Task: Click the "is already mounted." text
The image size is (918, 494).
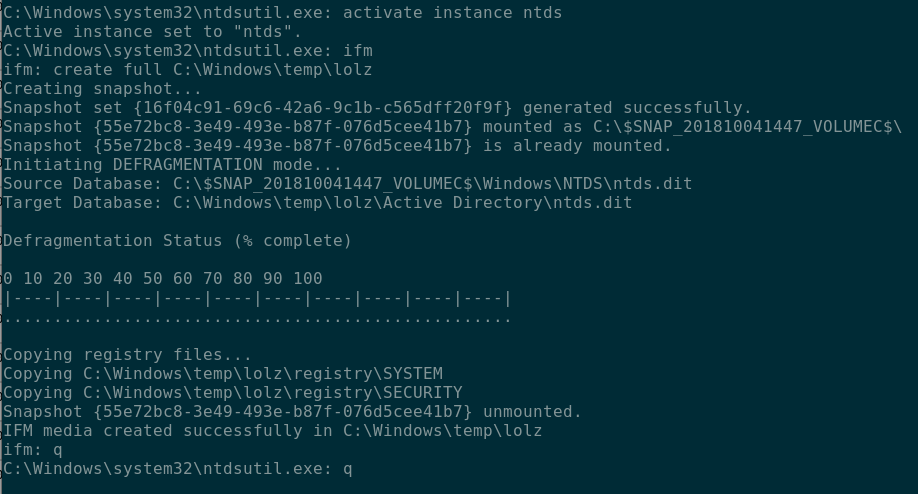Action: coord(577,146)
